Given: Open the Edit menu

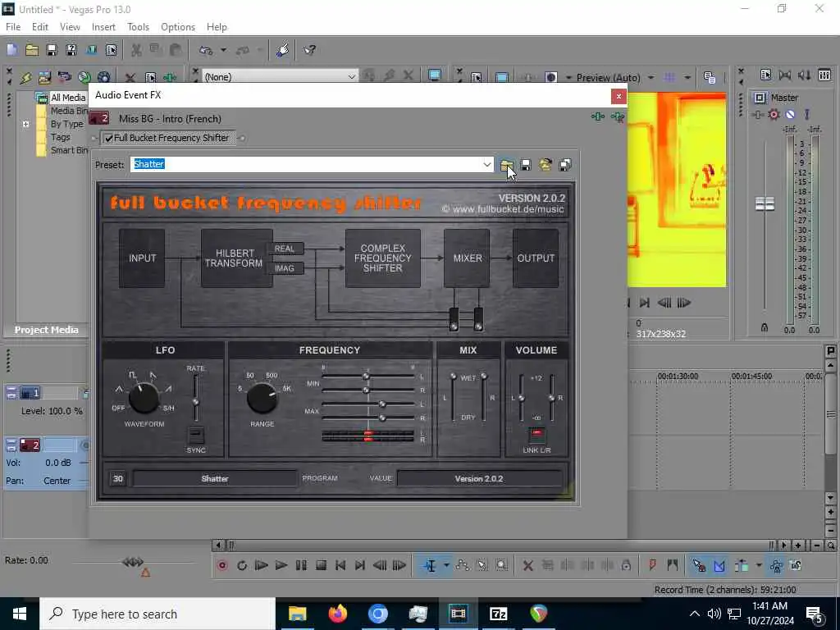Looking at the screenshot, I should [39, 27].
